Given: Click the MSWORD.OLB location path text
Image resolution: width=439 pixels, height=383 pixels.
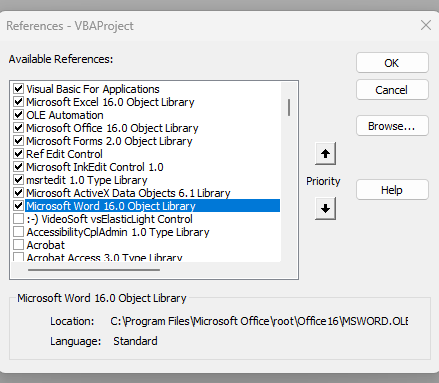Looking at the screenshot, I should (259, 321).
